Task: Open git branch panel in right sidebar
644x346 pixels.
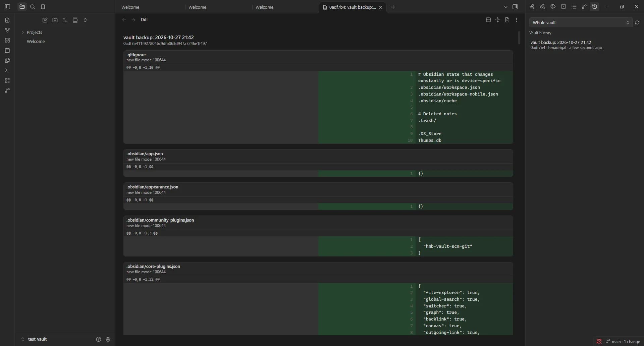Action: coord(584,7)
